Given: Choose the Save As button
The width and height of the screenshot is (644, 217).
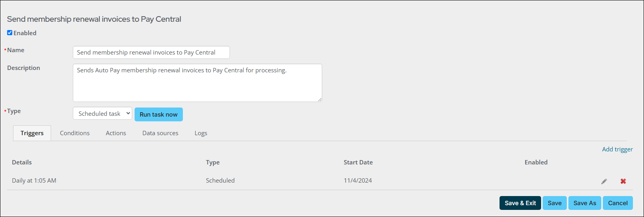Looking at the screenshot, I should (x=585, y=203).
